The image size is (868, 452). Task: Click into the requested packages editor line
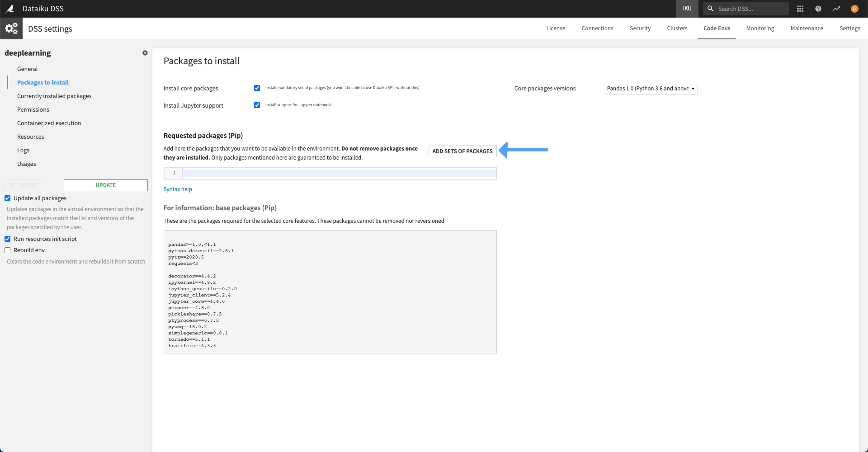pyautogui.click(x=339, y=173)
